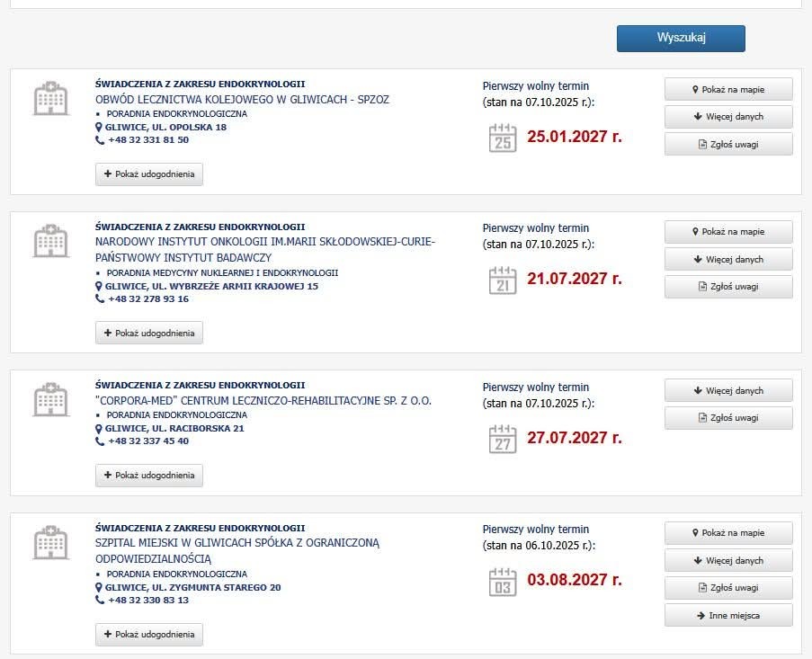Click building icon next to Szpital Miejski
This screenshot has width=812, height=659.
tap(50, 542)
